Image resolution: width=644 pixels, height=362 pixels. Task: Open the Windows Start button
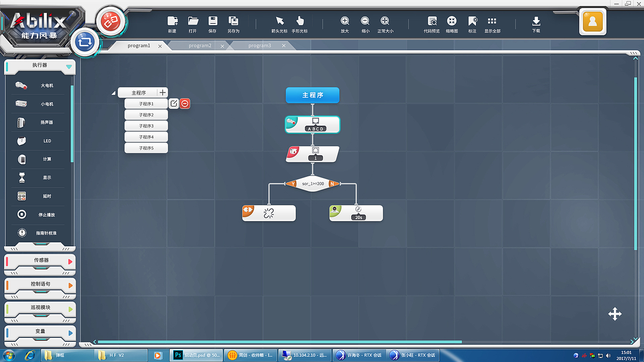10,355
